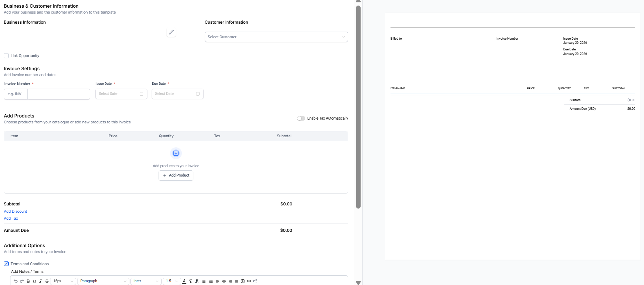Open the Paragraph style dropdown

point(103,281)
